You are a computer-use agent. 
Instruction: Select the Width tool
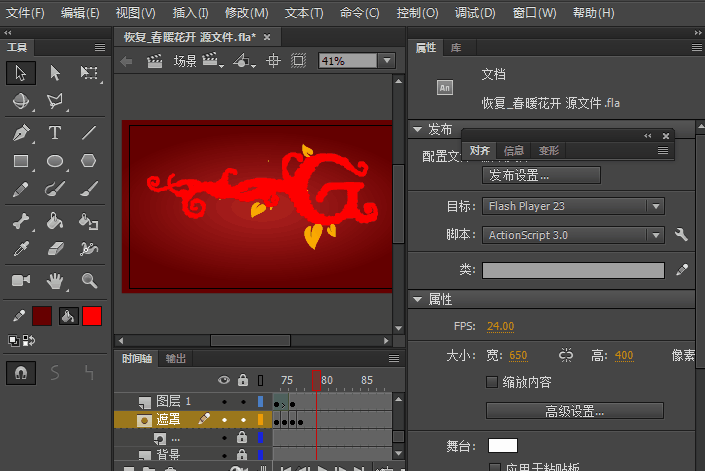coord(89,249)
